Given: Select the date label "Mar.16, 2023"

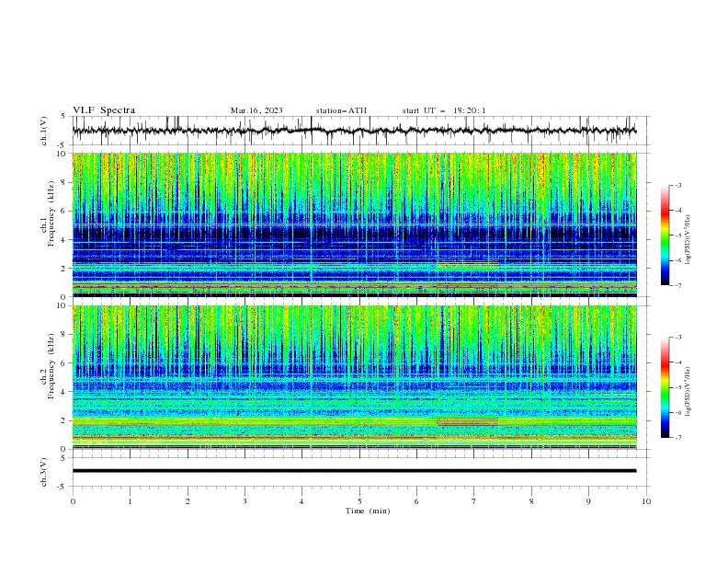Looking at the screenshot, I should [256, 110].
